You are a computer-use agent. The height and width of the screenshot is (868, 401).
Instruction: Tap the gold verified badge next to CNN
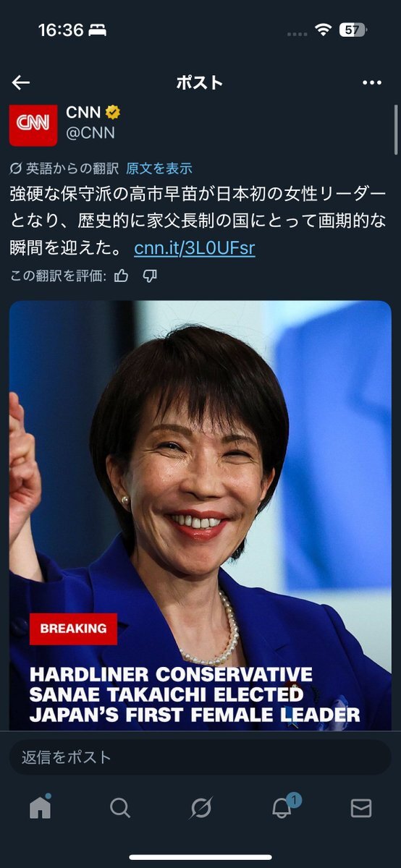coord(114,113)
